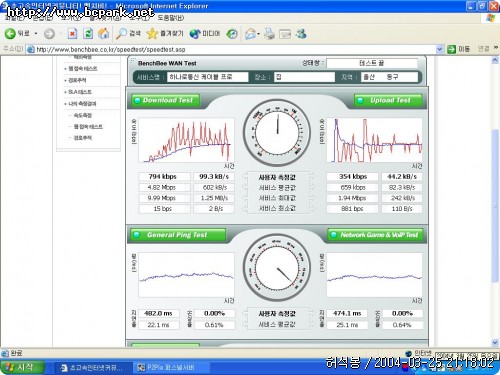Open the 시작 Start button
The width and height of the screenshot is (500, 375).
[x=22, y=367]
